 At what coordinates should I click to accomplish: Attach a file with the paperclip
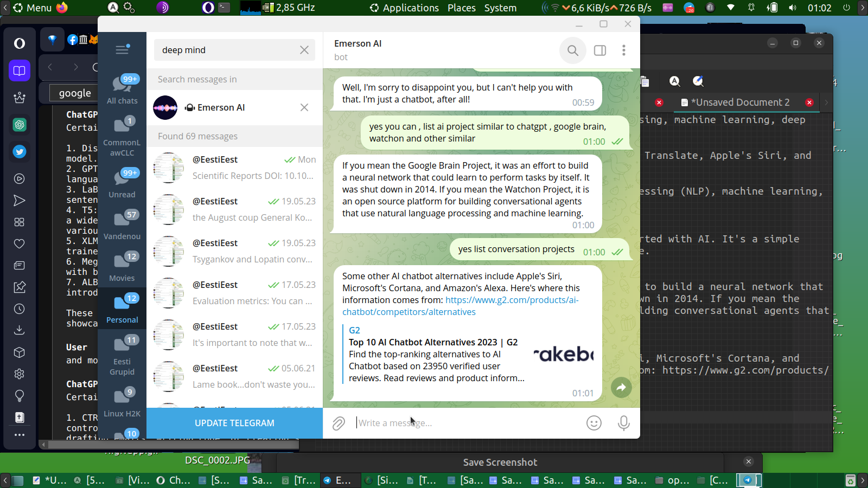pos(339,423)
